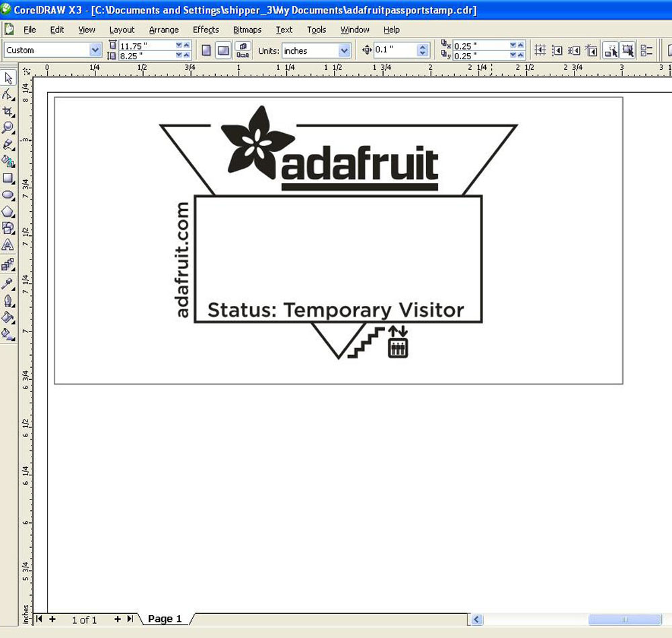Open the paper size Custom dropdown
Image resolution: width=672 pixels, height=638 pixels.
click(95, 50)
